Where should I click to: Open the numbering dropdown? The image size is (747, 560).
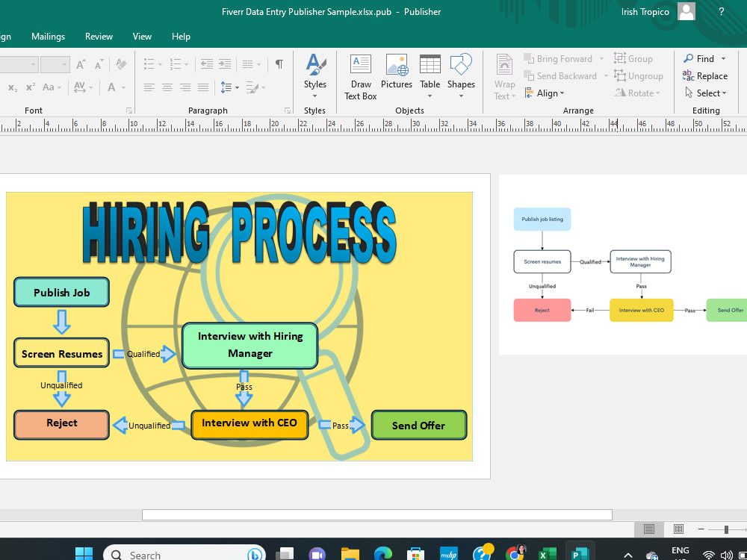[x=186, y=64]
